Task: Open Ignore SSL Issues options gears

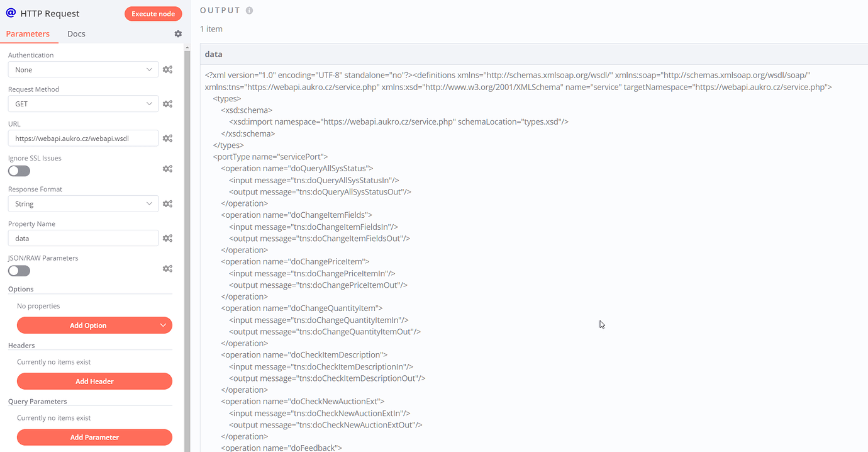Action: tap(167, 169)
